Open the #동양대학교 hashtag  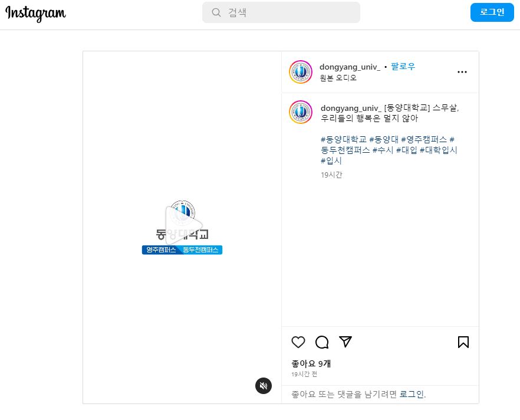344,139
